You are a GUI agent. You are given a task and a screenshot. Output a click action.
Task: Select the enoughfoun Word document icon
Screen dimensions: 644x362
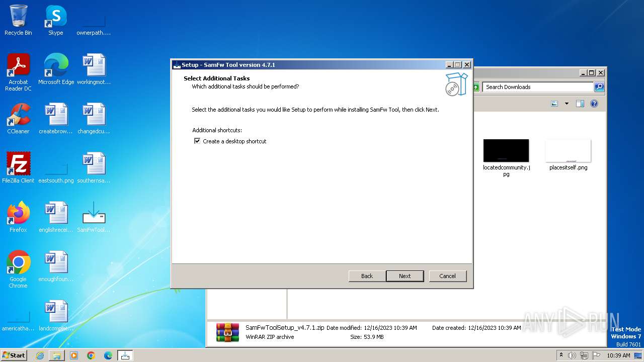(x=56, y=266)
